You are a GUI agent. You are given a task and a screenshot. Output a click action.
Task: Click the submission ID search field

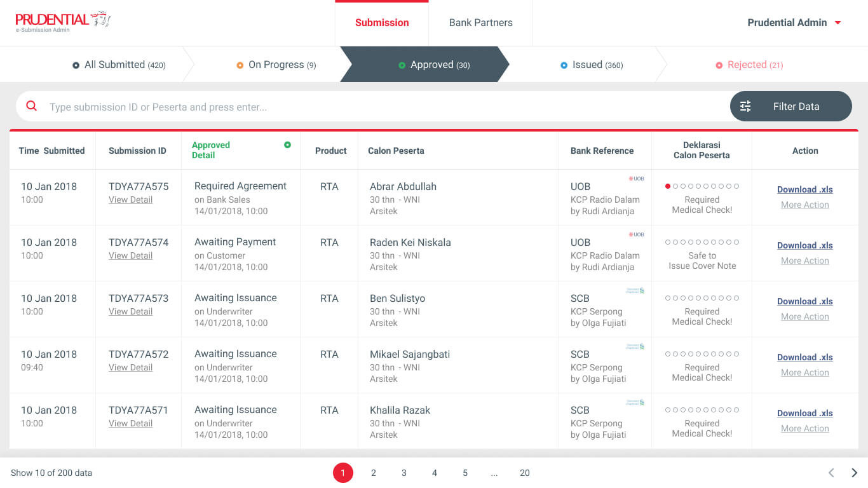381,107
